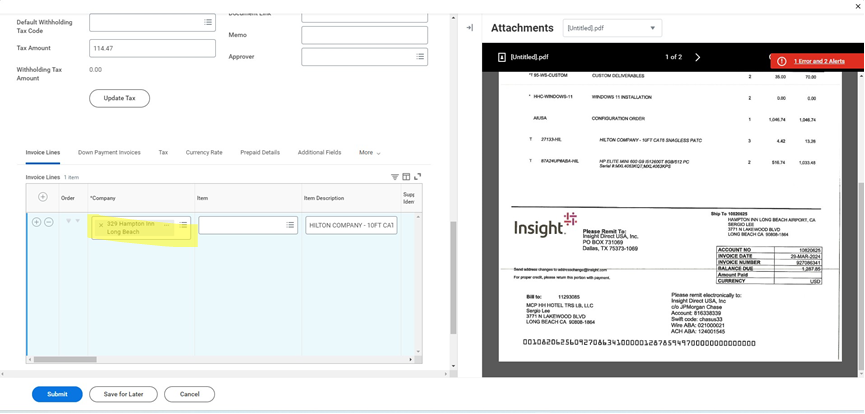Add invoice line with row plus icon
Viewport: 865px width, 414px height.
tap(36, 222)
